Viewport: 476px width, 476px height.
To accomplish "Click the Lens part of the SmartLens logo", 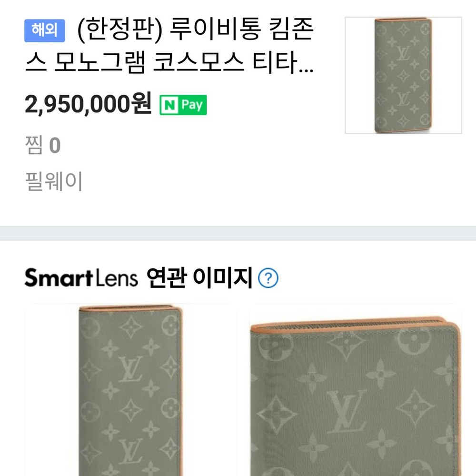I will (117, 278).
